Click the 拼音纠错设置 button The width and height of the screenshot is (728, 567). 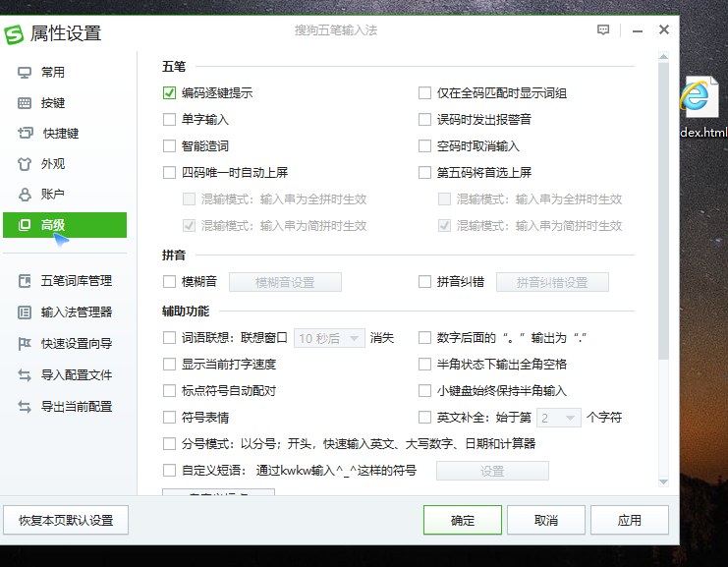coord(552,282)
